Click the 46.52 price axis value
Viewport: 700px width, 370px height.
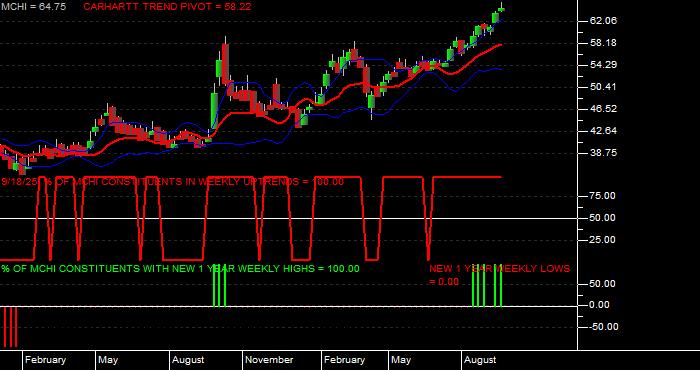tap(603, 109)
